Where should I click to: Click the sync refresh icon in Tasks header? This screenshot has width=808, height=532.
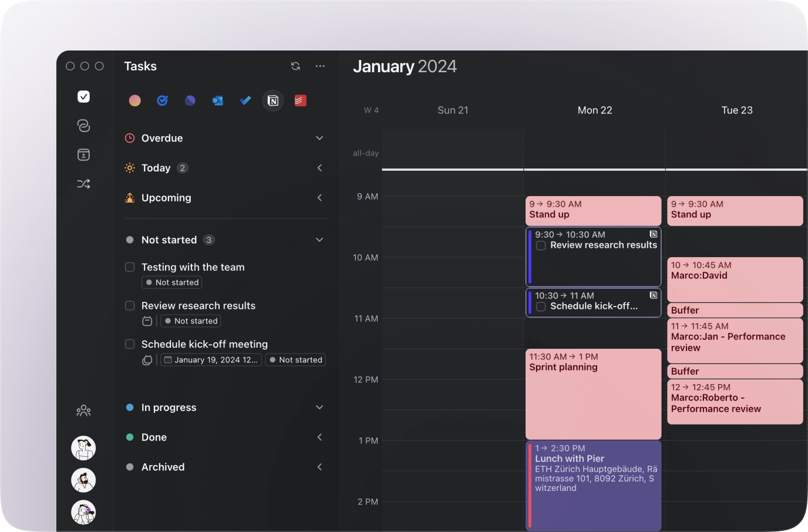click(295, 66)
